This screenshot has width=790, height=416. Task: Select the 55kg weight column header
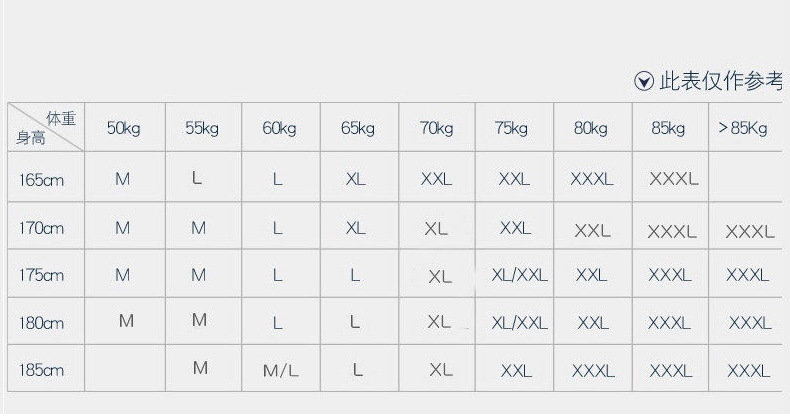(201, 128)
